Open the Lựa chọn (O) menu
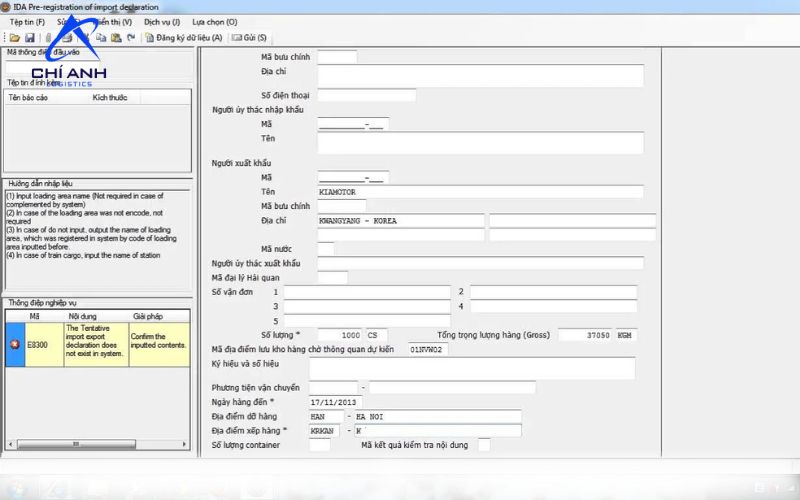800x500 pixels. pyautogui.click(x=215, y=22)
